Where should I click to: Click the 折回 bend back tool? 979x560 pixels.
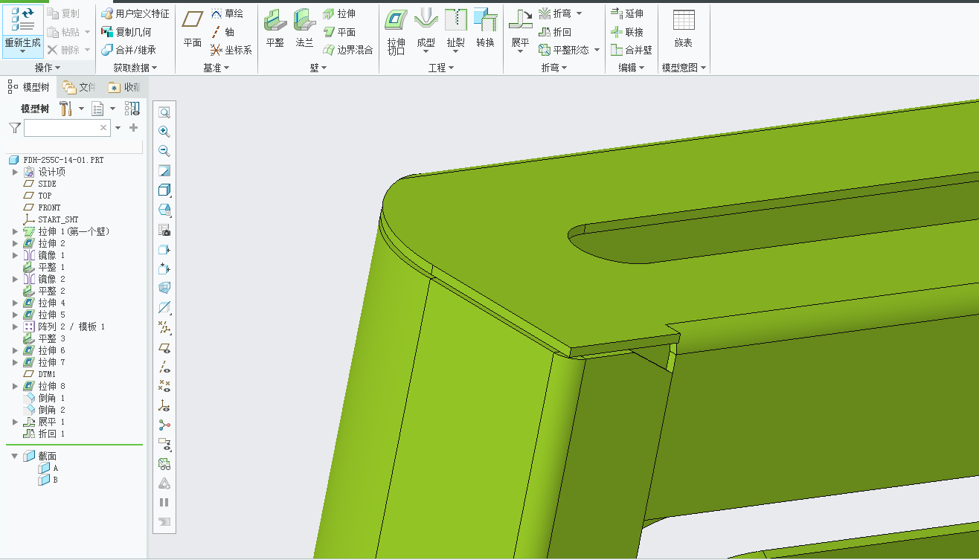(555, 32)
